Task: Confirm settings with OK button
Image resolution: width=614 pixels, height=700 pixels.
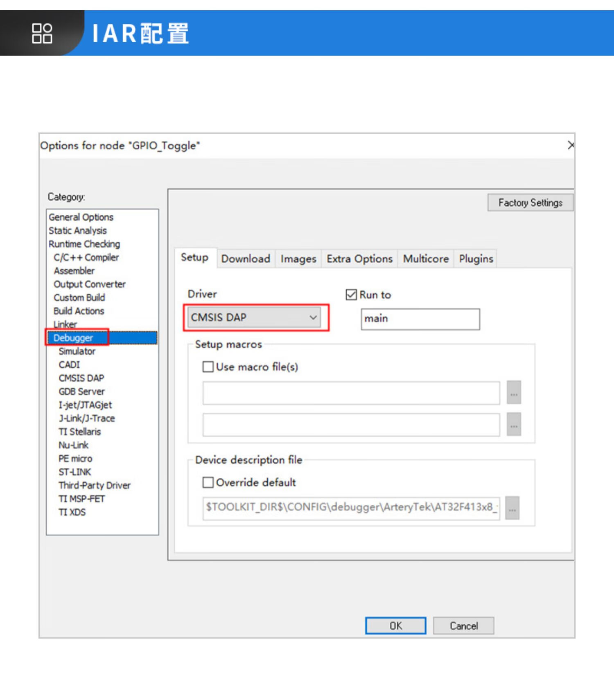Action: [395, 626]
